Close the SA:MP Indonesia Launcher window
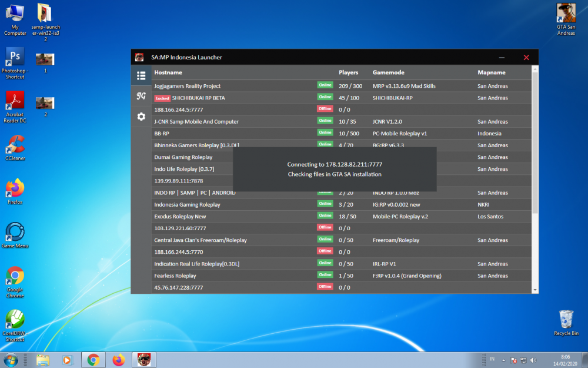588x368 pixels. point(526,58)
